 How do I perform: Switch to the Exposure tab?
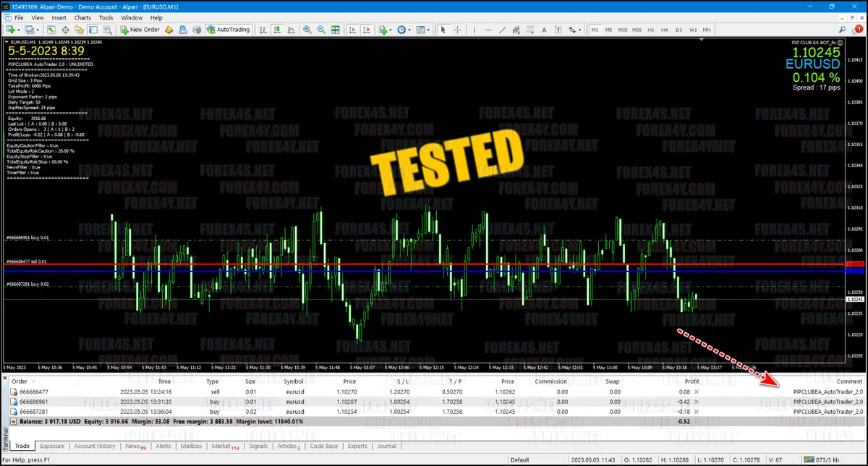52,446
